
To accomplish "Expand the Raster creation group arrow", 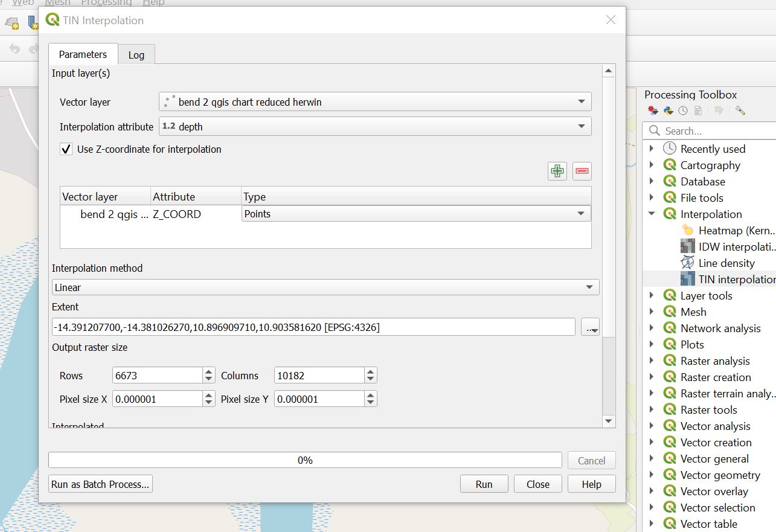I will 652,377.
